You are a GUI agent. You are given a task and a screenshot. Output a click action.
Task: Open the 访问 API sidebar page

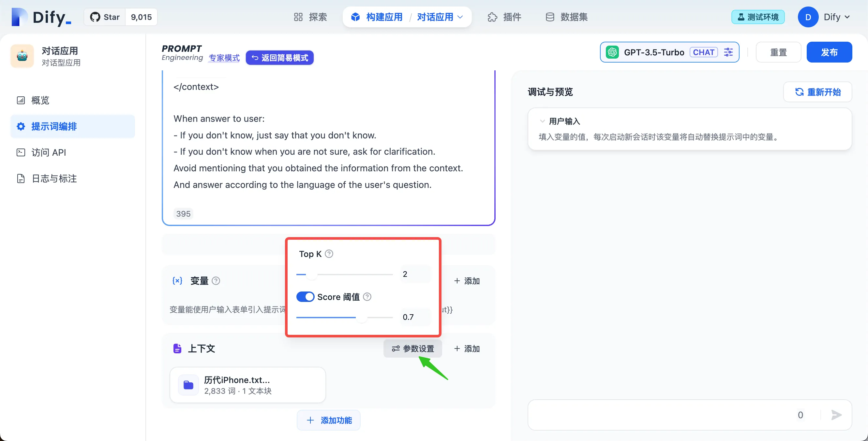49,152
